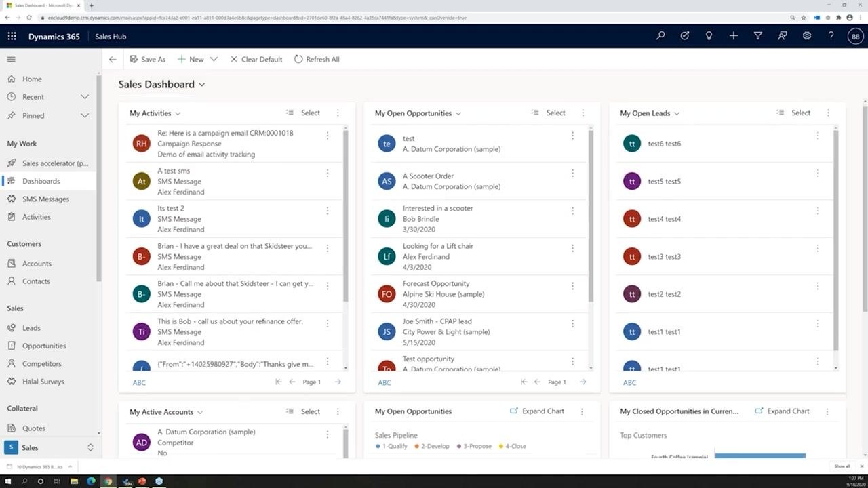Image resolution: width=868 pixels, height=488 pixels.
Task: Open more options for My Activities tile
Action: [x=338, y=113]
